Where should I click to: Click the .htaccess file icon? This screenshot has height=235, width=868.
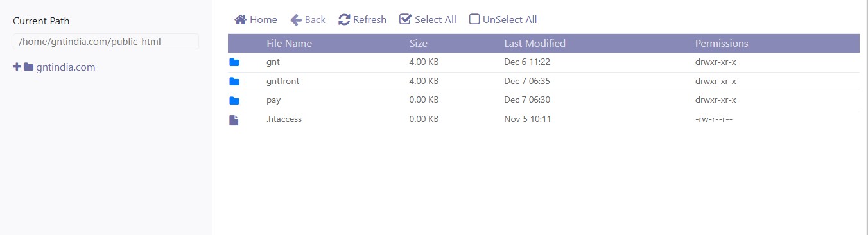(x=234, y=119)
